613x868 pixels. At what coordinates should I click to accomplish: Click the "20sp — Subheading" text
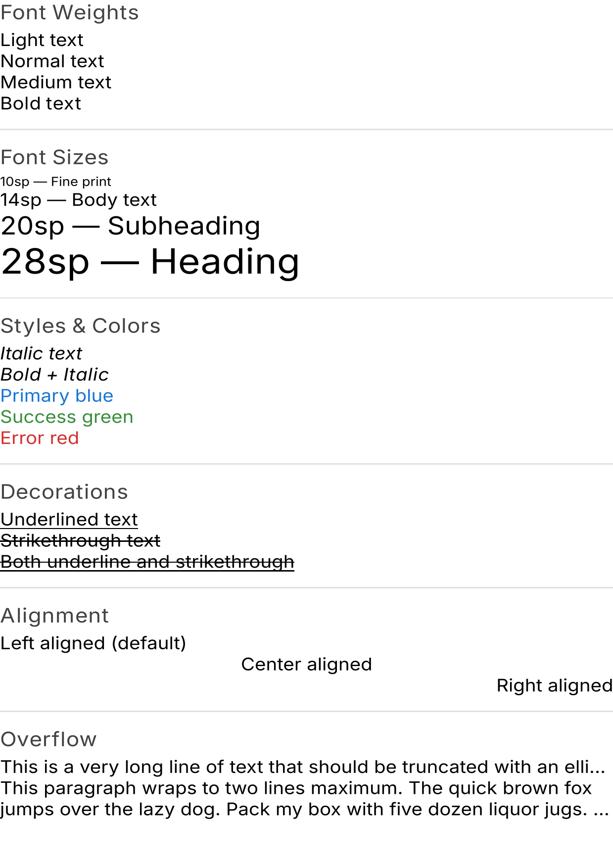click(130, 226)
